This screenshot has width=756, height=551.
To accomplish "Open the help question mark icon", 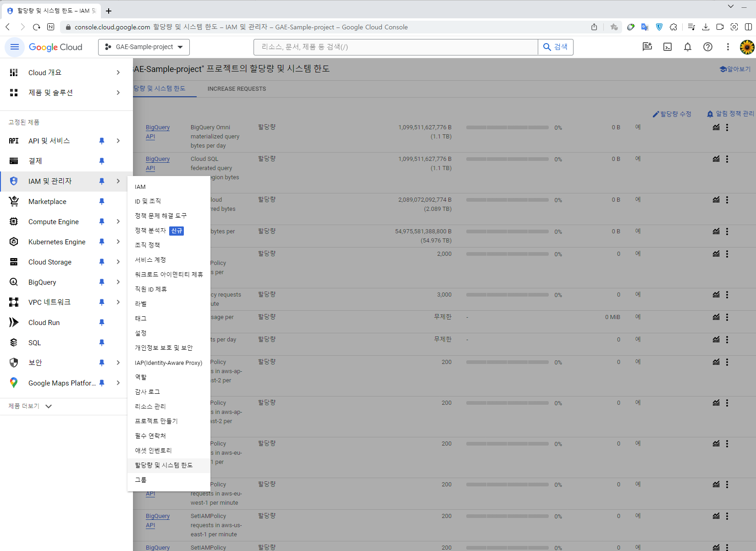I will click(708, 47).
